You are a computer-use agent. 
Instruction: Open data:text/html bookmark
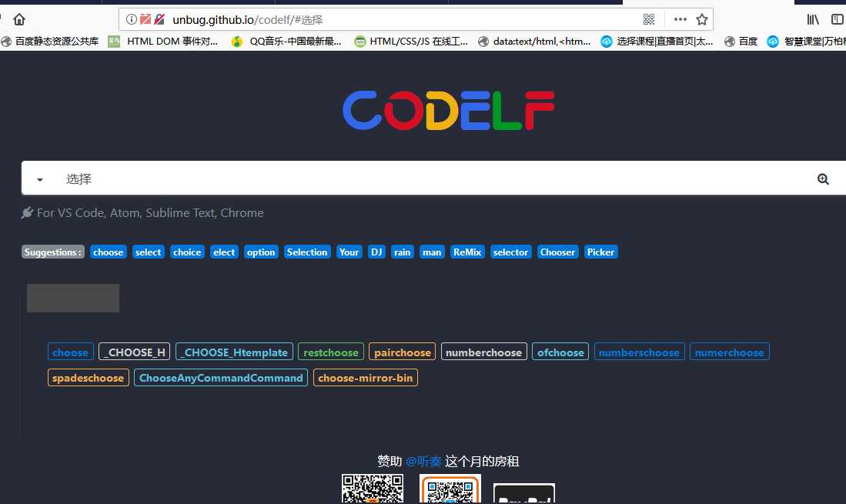coord(534,41)
